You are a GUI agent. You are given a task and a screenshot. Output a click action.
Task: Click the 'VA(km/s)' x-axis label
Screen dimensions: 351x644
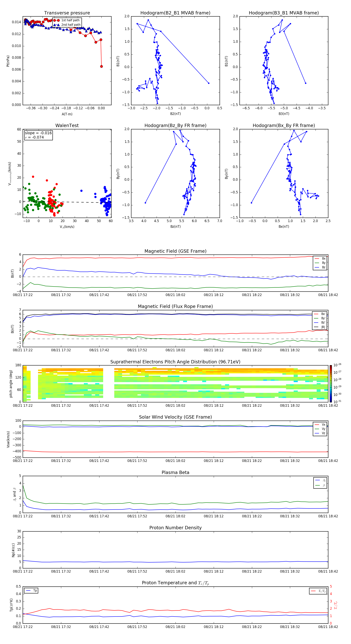click(67, 227)
